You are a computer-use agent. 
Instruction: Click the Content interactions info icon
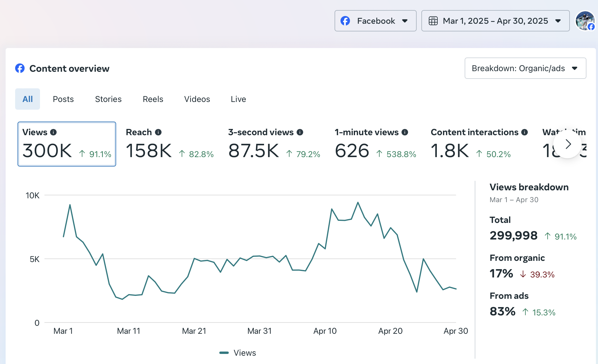click(x=525, y=132)
